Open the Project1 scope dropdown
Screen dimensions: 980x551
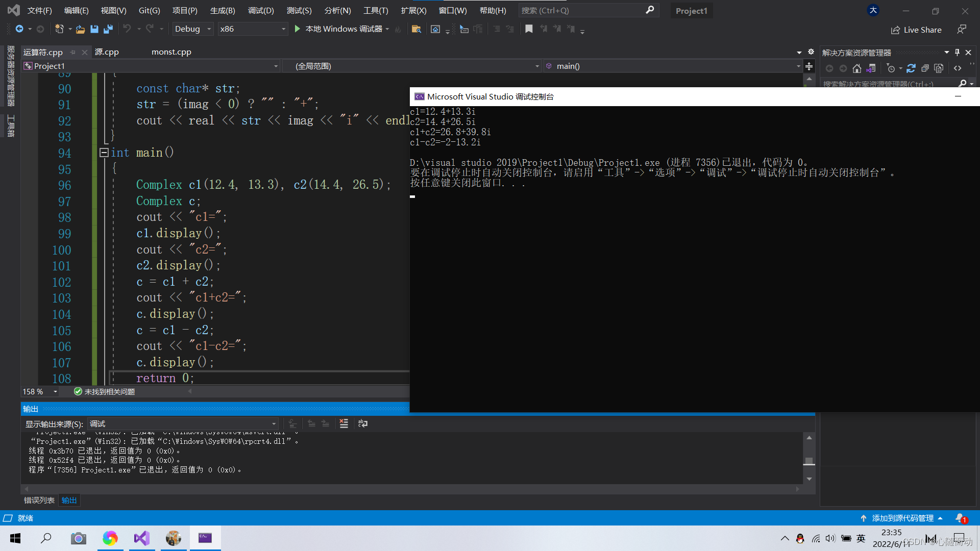[151, 66]
